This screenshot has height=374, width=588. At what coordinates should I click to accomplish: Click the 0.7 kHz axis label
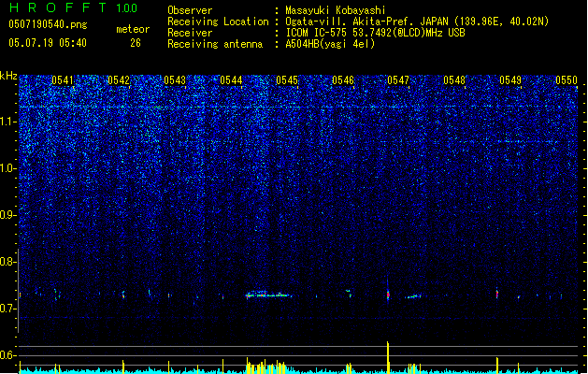pos(8,309)
